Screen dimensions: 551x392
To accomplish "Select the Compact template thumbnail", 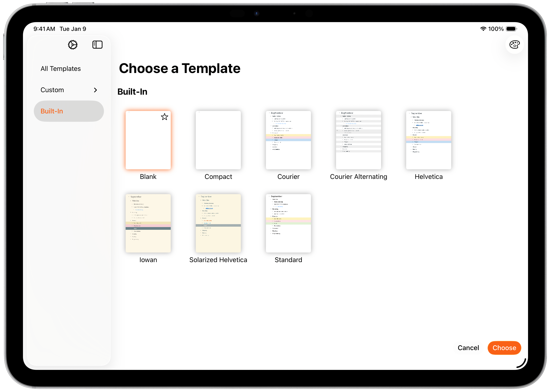I will 218,140.
